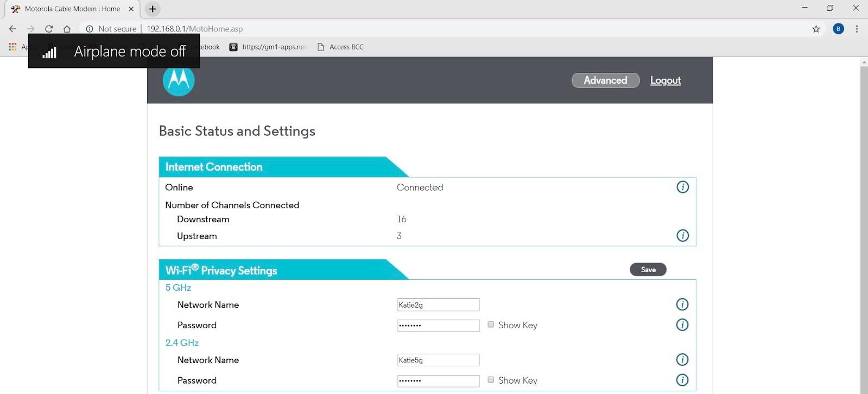Click info icon for 5 GHz Network Name
Screen dimensions: 868x394
(682, 304)
